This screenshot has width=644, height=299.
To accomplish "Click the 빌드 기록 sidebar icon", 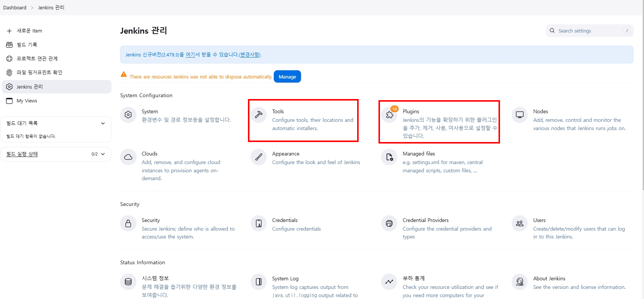I will (9, 45).
